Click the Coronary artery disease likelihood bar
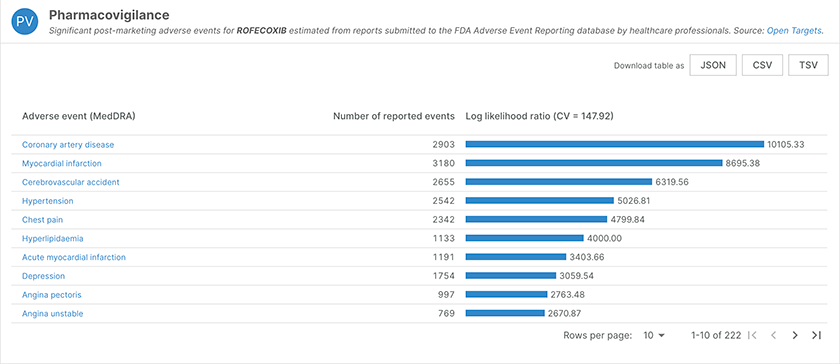The image size is (840, 364). click(614, 144)
